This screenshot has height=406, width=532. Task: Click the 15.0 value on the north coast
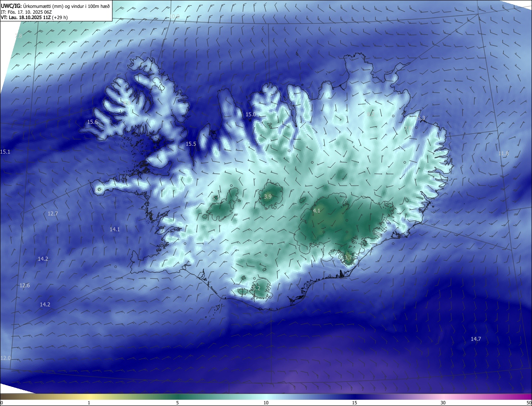251,114
